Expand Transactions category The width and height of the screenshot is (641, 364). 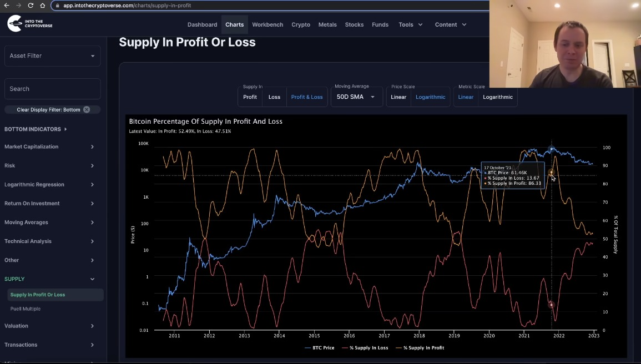point(50,345)
